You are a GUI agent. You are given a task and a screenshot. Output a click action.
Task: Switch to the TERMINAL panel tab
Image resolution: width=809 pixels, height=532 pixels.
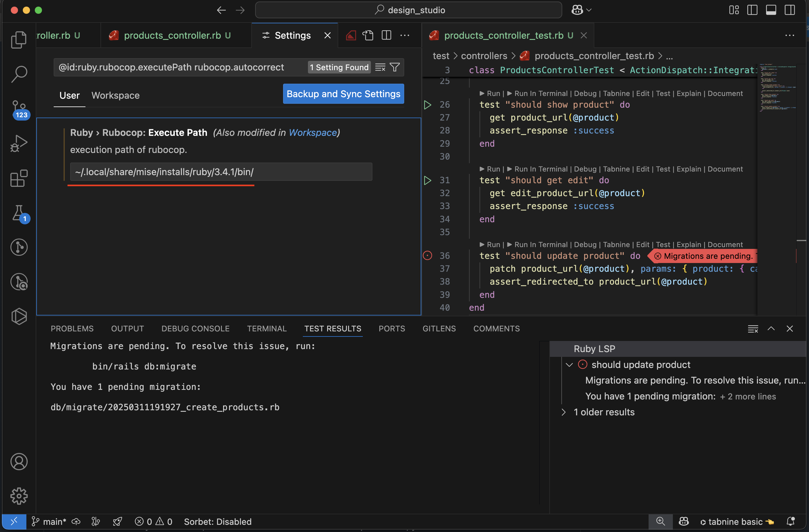(x=267, y=328)
